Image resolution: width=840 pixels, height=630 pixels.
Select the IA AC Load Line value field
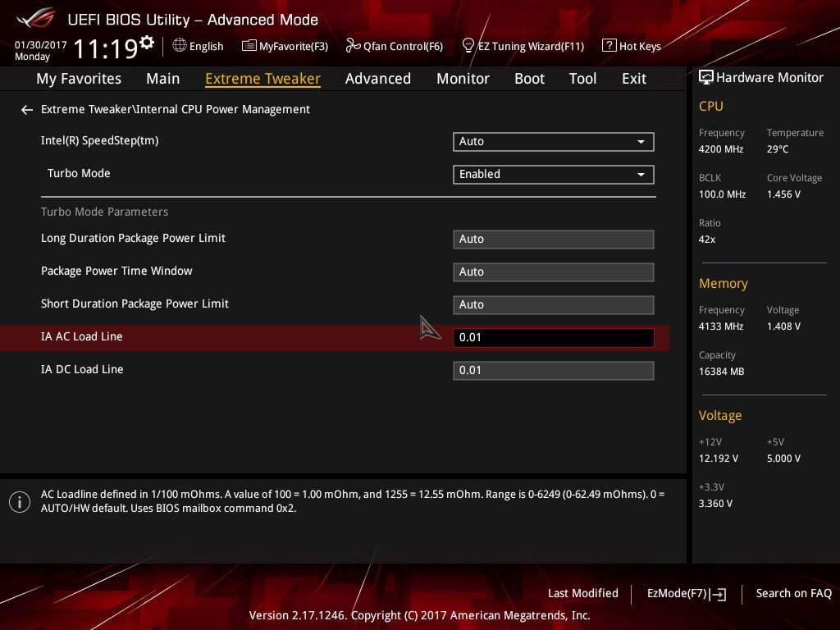tap(554, 337)
